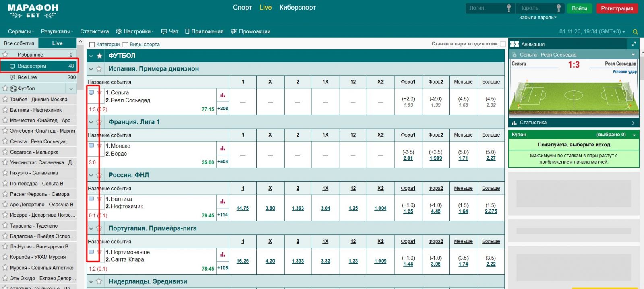Collapse the Испания. Примера дивизион section
The width and height of the screenshot is (644, 289).
pyautogui.click(x=91, y=69)
